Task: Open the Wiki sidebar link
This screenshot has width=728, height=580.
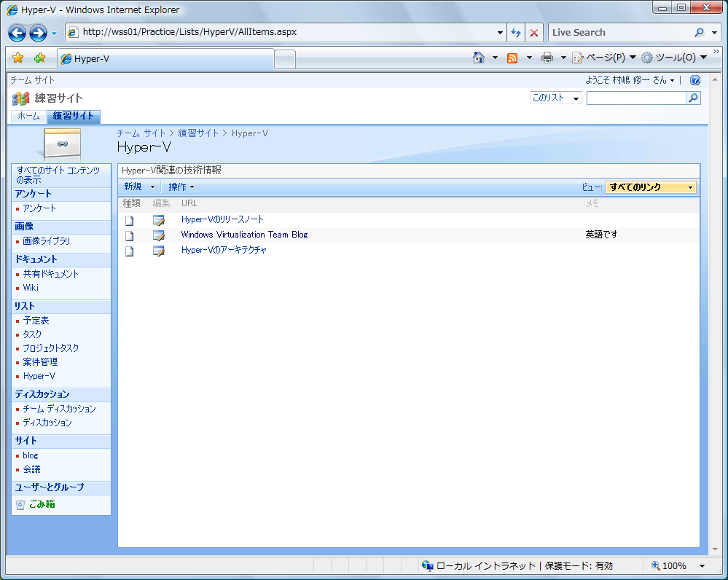Action: coord(31,288)
